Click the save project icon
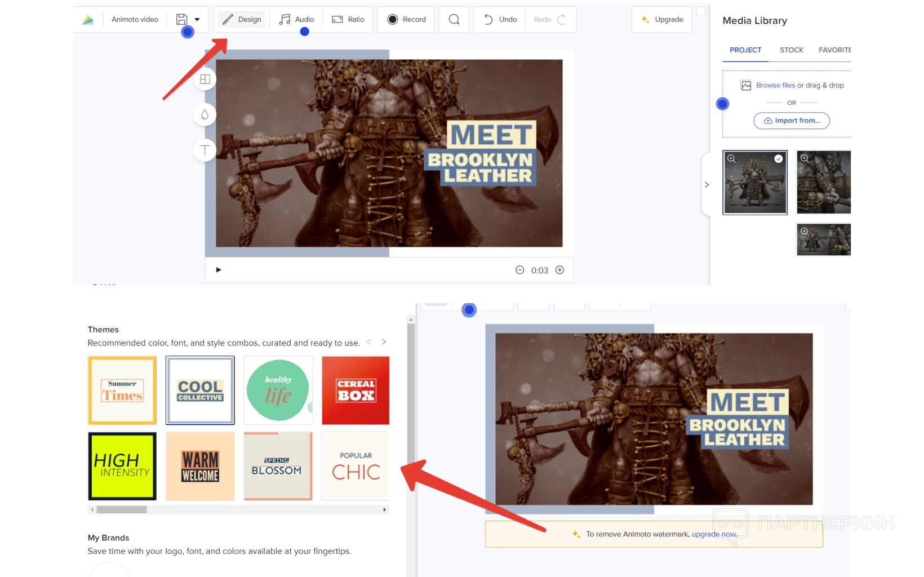Image resolution: width=924 pixels, height=577 pixels. coord(181,19)
